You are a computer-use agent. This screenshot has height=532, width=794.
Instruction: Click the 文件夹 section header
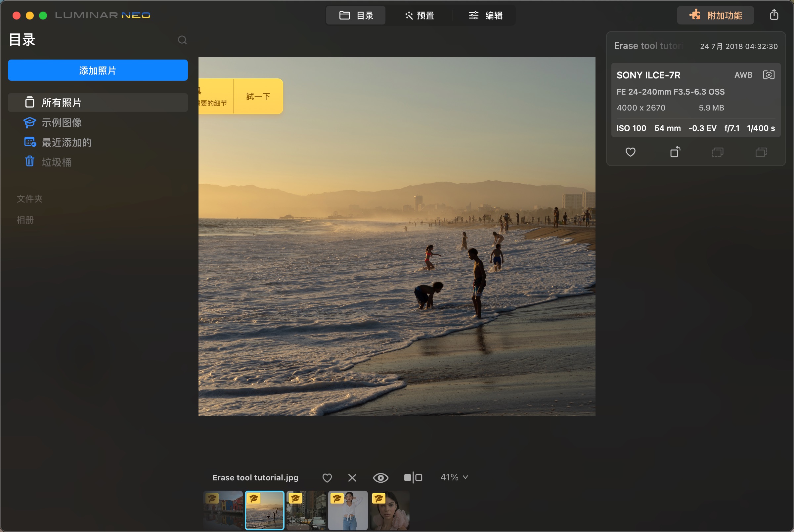point(29,199)
